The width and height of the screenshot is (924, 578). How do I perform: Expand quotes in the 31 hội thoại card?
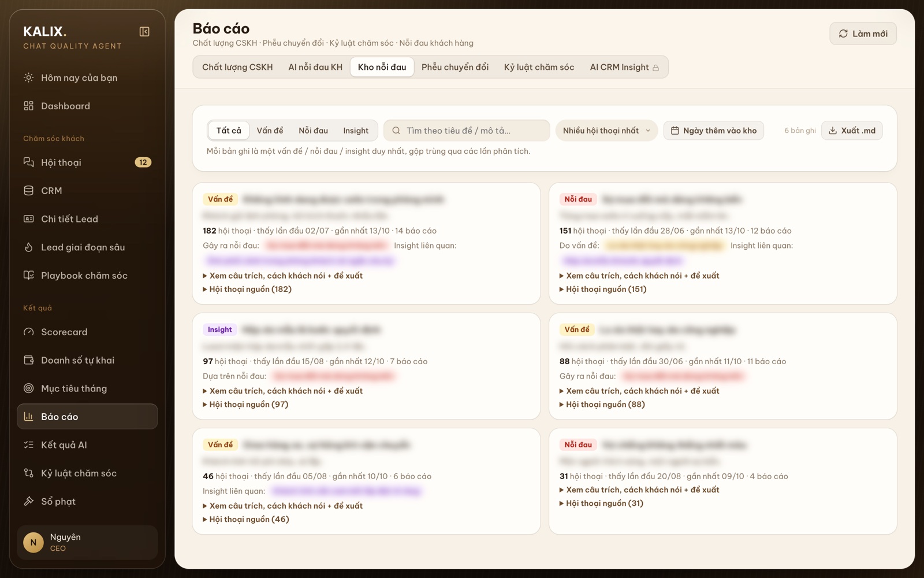click(639, 490)
